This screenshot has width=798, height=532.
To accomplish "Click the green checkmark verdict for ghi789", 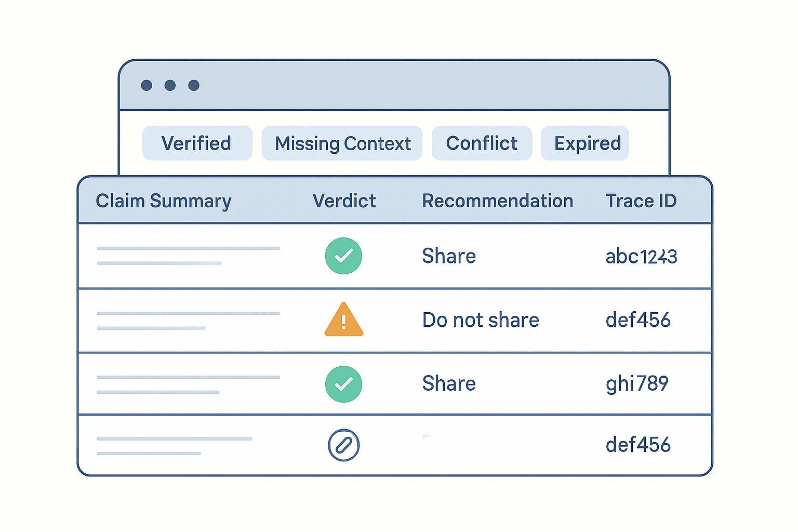I will pyautogui.click(x=343, y=384).
